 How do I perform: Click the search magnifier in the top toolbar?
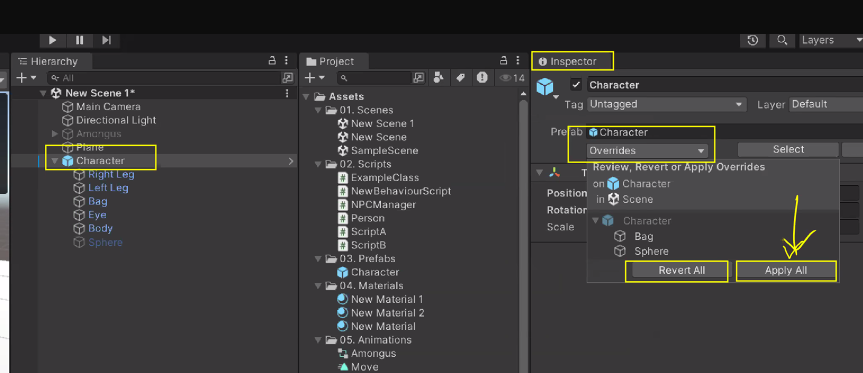tap(782, 40)
